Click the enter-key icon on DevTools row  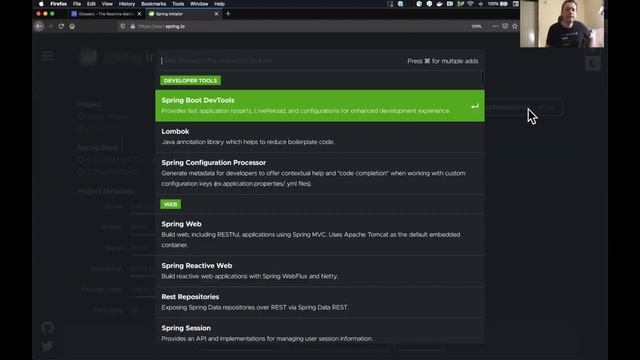click(474, 106)
